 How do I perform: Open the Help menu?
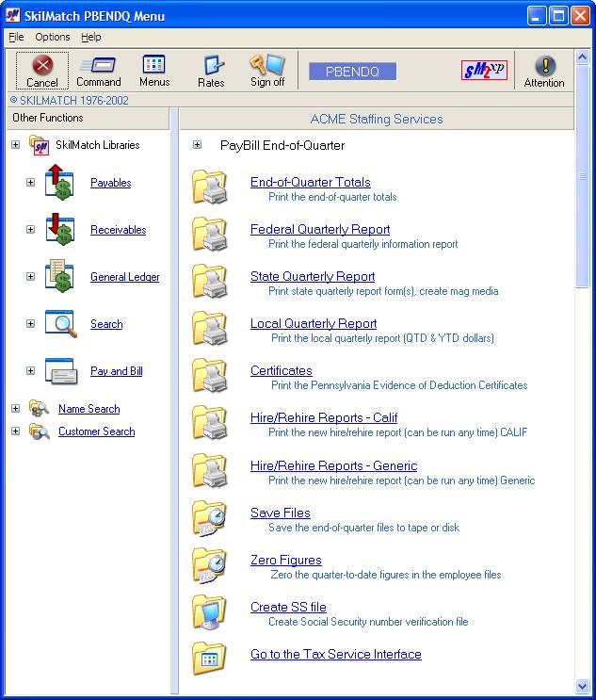point(91,37)
